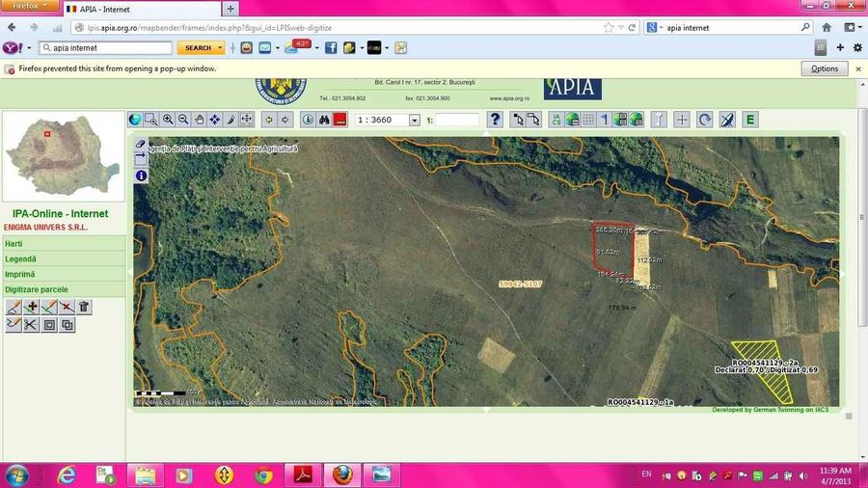Image resolution: width=868 pixels, height=488 pixels.
Task: Click the zoom out magnifier tool
Action: (x=183, y=120)
